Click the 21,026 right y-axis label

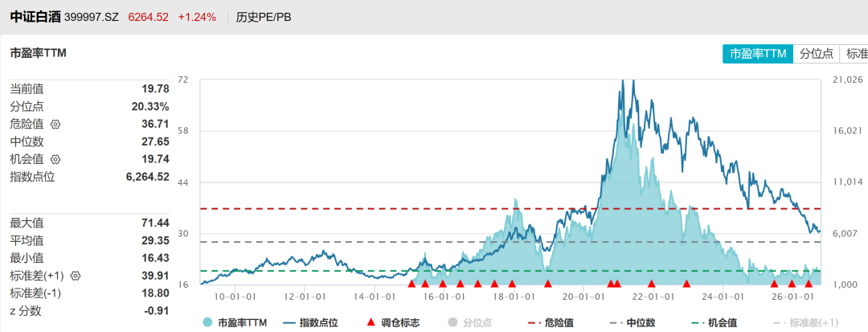(847, 80)
